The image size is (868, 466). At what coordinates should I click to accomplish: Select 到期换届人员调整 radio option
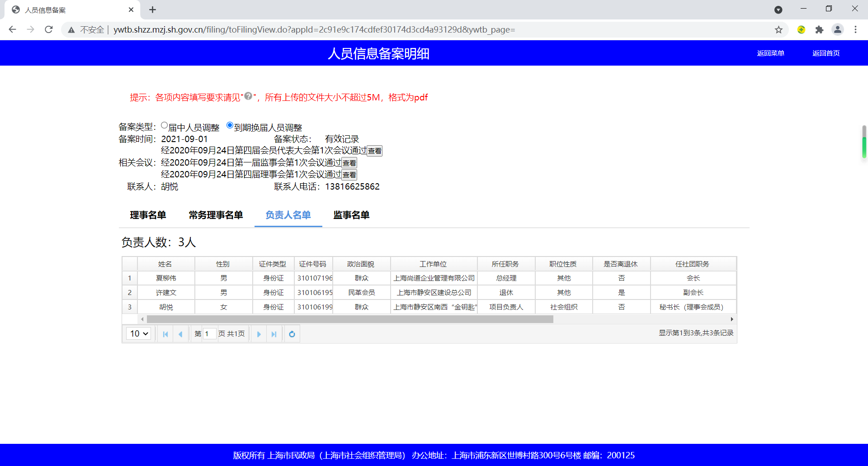click(230, 125)
